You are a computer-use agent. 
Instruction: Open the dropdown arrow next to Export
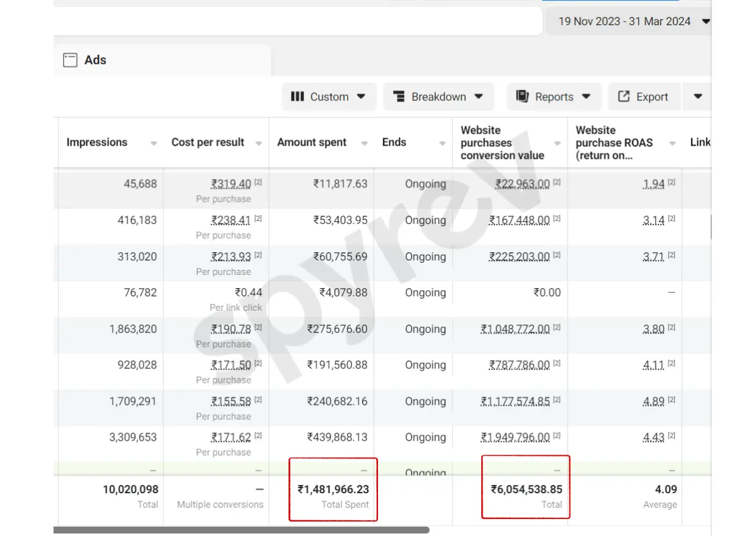tap(697, 96)
